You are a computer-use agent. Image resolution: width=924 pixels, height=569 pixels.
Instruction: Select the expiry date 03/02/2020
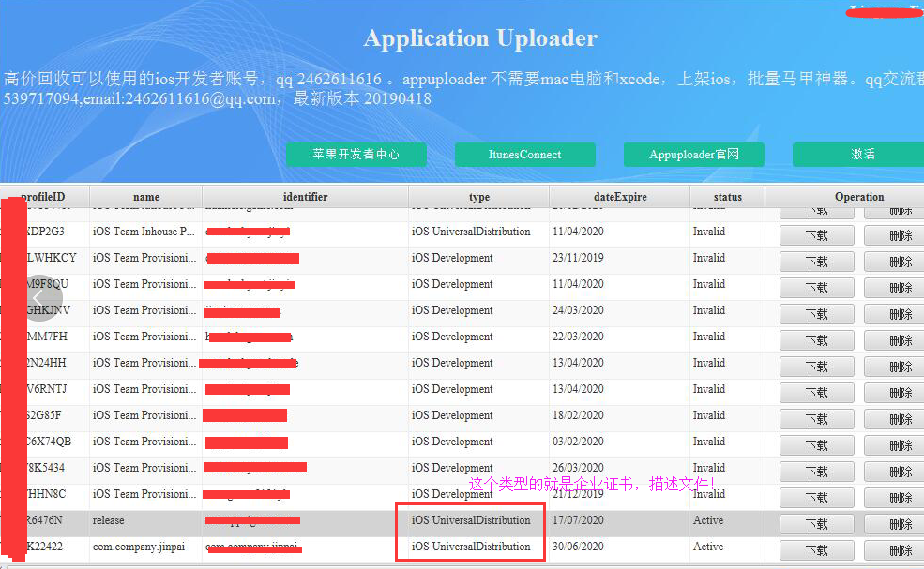point(578,442)
